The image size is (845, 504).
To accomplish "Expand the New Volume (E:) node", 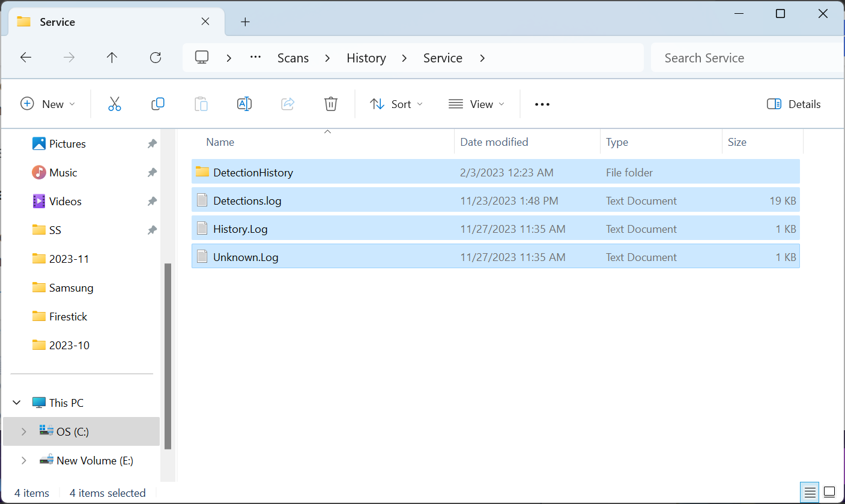I will coord(23,460).
